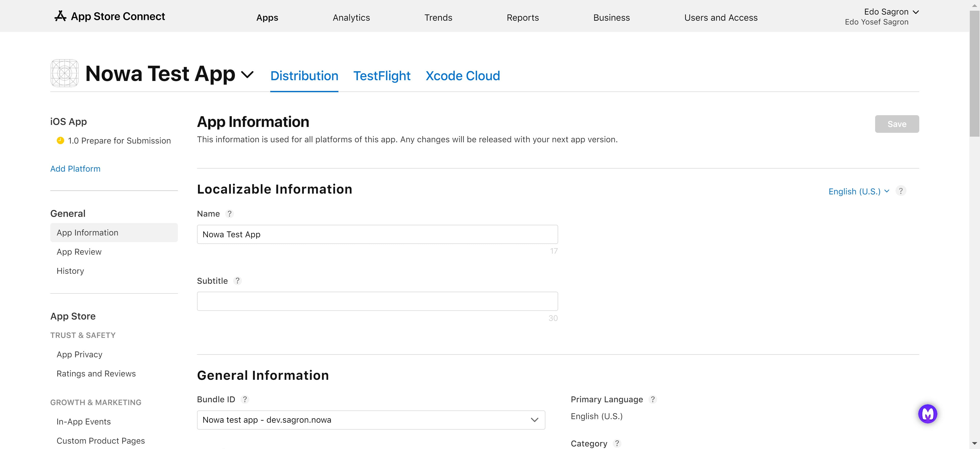The width and height of the screenshot is (980, 449).
Task: Click the help icon beside Category
Action: coord(617,443)
